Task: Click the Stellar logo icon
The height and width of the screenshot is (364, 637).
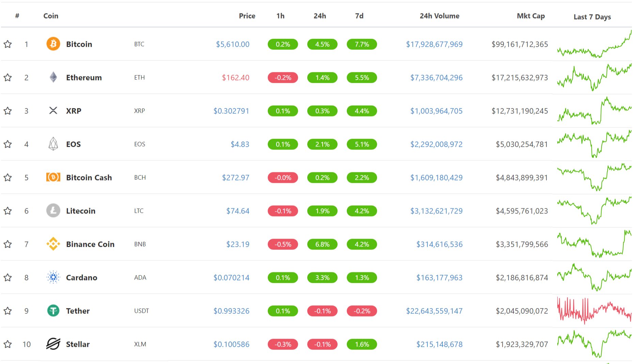Action: pyautogui.click(x=53, y=344)
